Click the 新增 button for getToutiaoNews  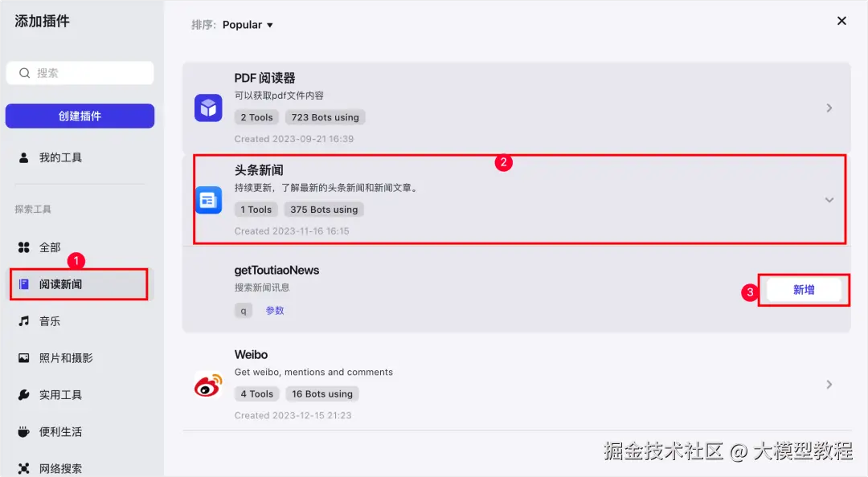(x=803, y=290)
